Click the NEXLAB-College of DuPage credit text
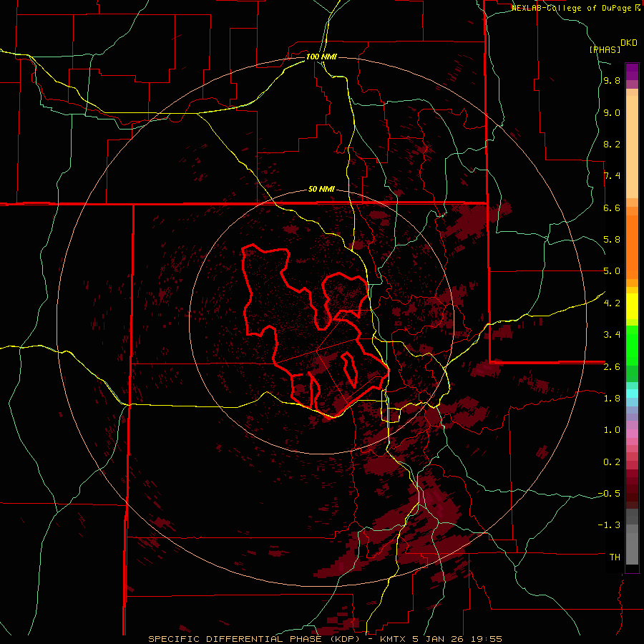Screen dimensions: 644x644 click(x=572, y=8)
